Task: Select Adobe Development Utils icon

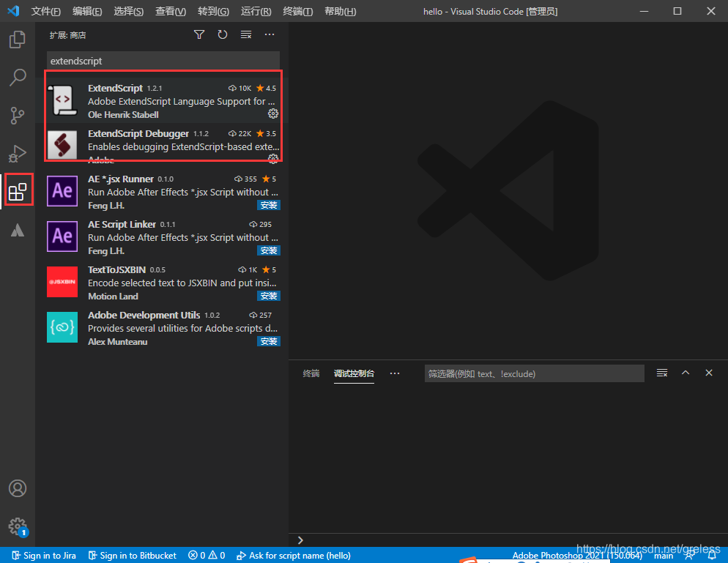Action: (62, 327)
